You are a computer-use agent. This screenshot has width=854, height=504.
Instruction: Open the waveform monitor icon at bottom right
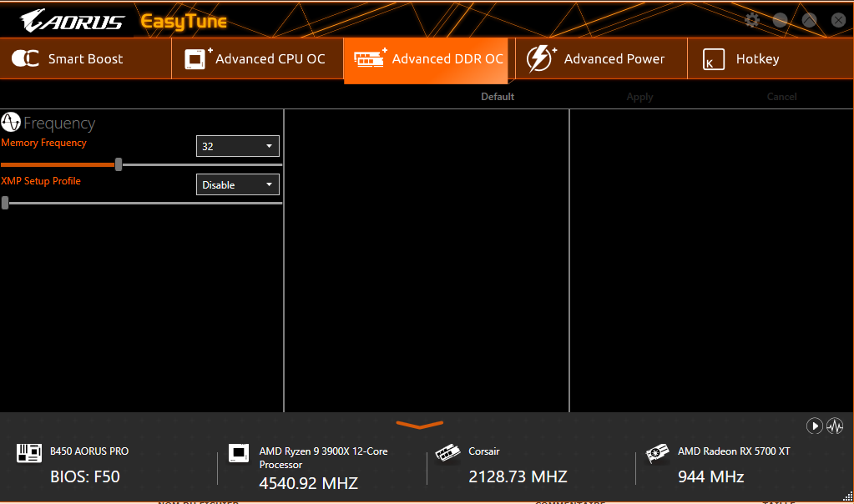[835, 426]
